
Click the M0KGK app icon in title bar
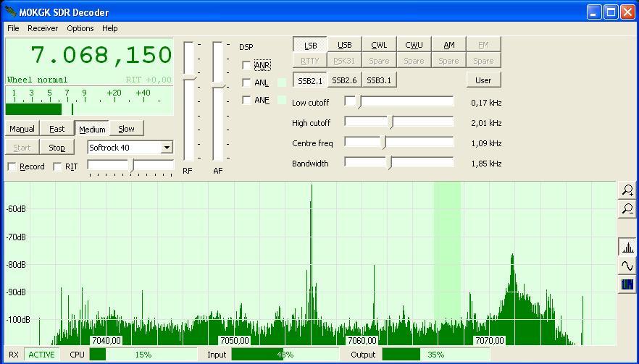point(10,12)
